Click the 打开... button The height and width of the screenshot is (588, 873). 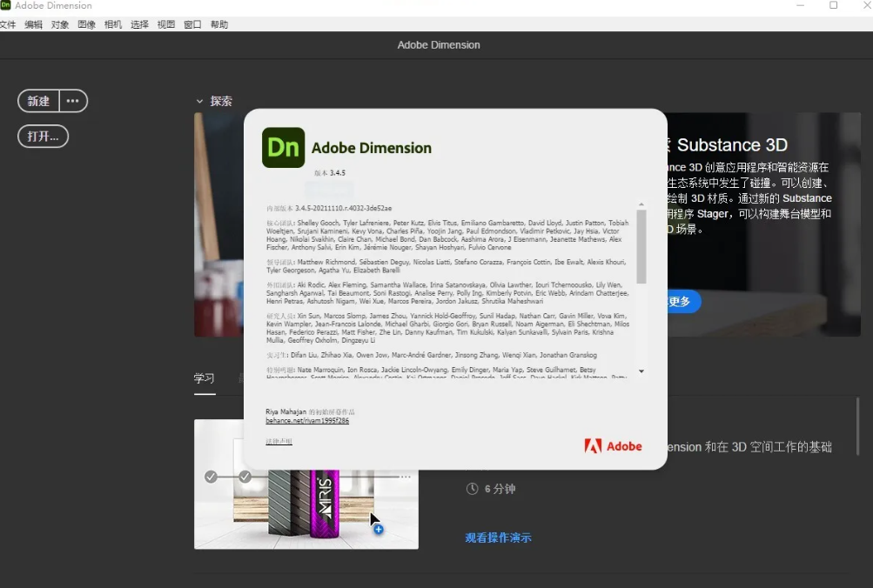point(43,137)
